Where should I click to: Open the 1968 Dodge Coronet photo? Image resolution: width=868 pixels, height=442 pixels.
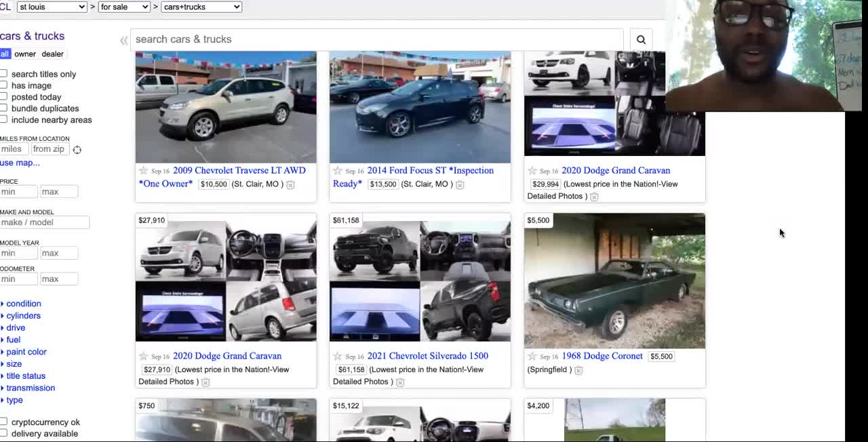click(614, 281)
